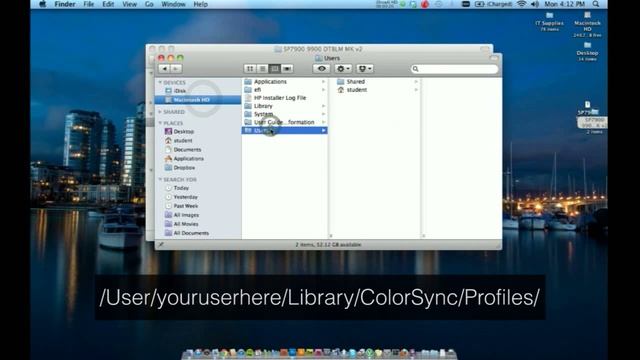
Task: Collapse the DEVICES sidebar section
Action: [x=160, y=82]
